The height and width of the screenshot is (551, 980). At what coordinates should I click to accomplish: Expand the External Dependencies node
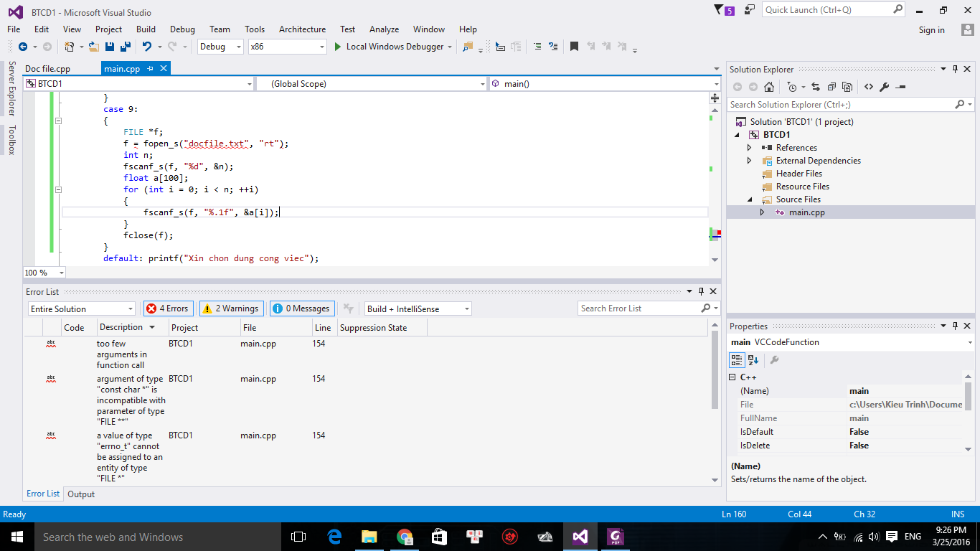(x=749, y=160)
